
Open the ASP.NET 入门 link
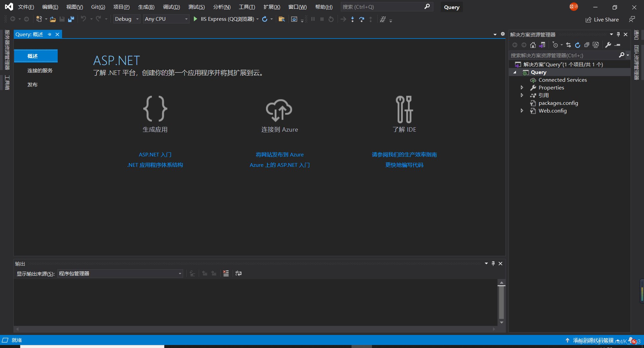[x=155, y=155]
